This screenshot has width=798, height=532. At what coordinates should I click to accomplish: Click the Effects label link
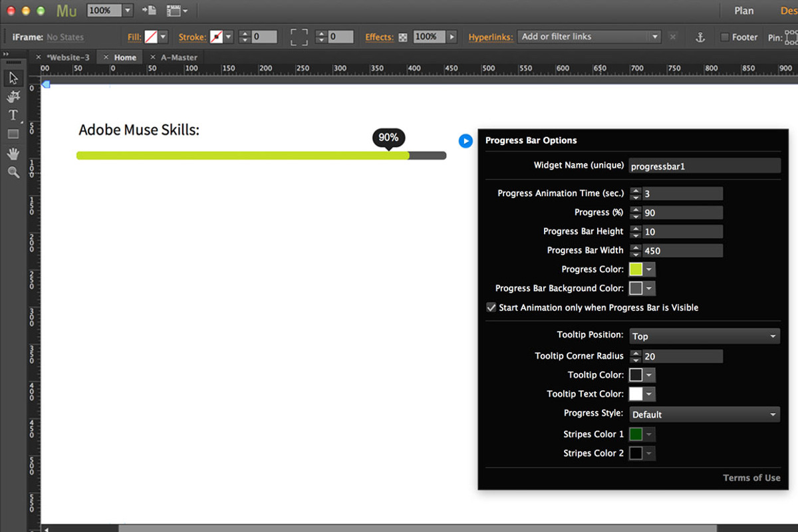[x=379, y=37]
